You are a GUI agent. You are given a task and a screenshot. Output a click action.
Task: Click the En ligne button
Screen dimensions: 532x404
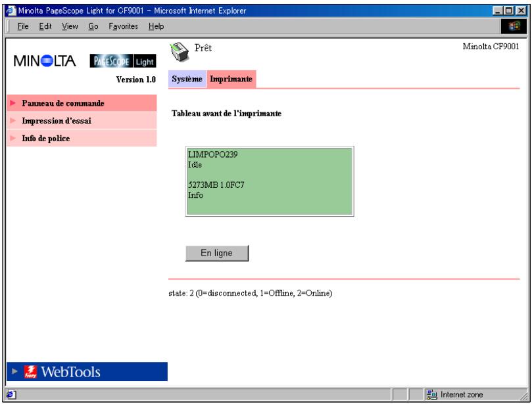217,253
